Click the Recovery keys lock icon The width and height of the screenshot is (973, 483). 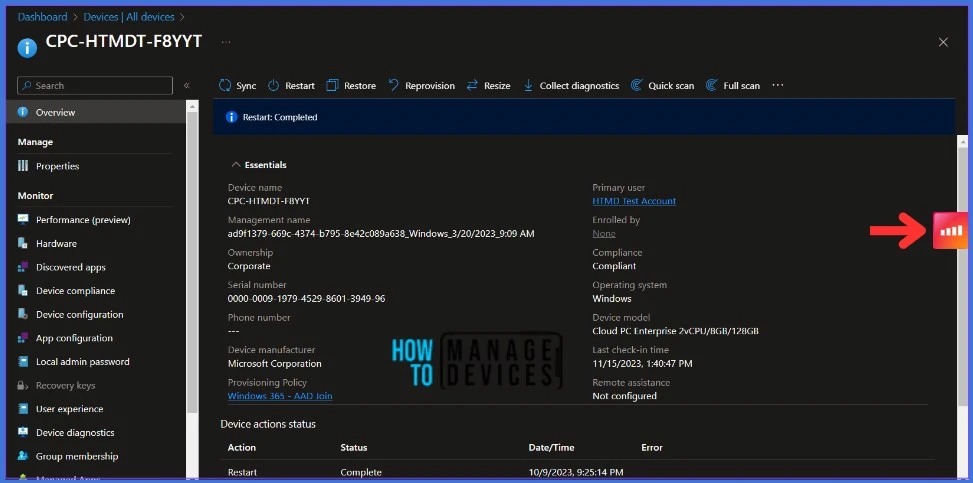pyautogui.click(x=23, y=386)
